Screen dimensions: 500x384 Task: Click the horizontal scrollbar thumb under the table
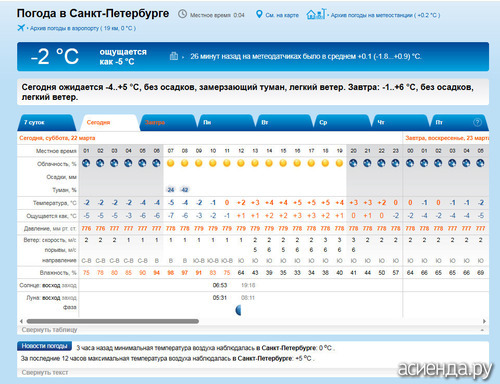coord(113,321)
